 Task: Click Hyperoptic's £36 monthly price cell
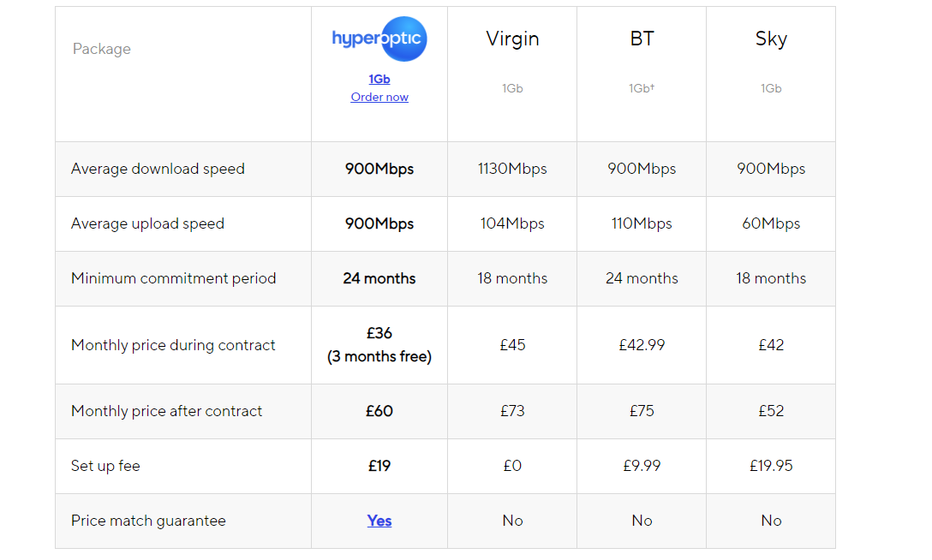tap(379, 345)
